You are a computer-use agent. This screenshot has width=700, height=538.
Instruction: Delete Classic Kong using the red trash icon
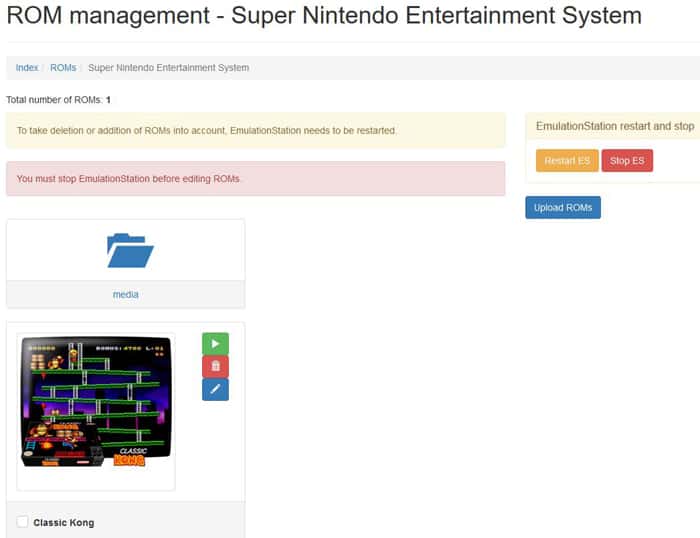click(x=215, y=367)
